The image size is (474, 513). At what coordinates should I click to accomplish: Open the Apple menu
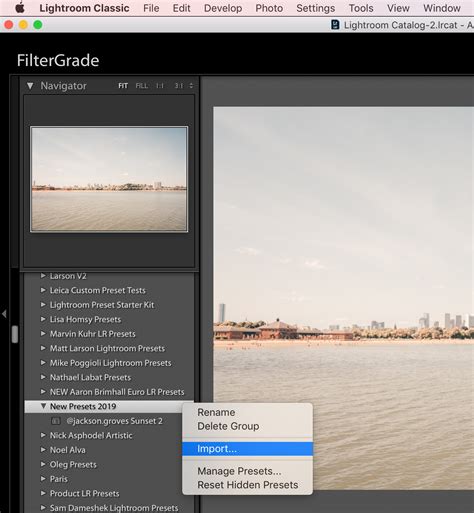coord(20,8)
